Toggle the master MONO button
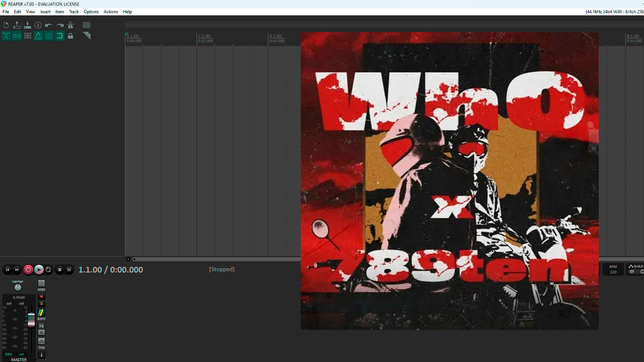The image size is (644, 362). (41, 283)
